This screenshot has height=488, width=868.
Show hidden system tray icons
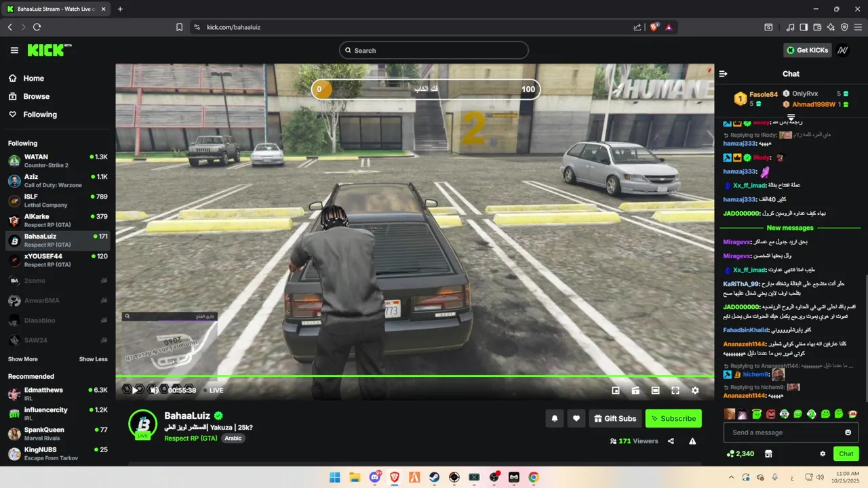coord(731,477)
